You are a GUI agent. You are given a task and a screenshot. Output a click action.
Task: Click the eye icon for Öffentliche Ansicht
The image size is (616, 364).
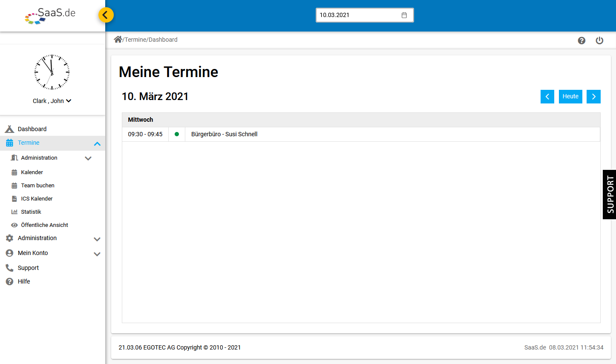(x=14, y=225)
